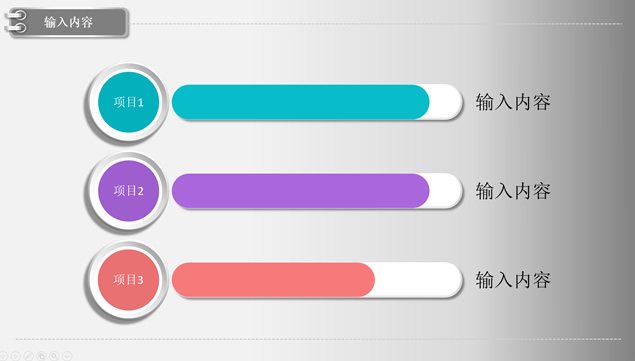Viewport: 635px width, 361px height.
Task: Click the gray 输入内容 title tab
Action: (69, 22)
